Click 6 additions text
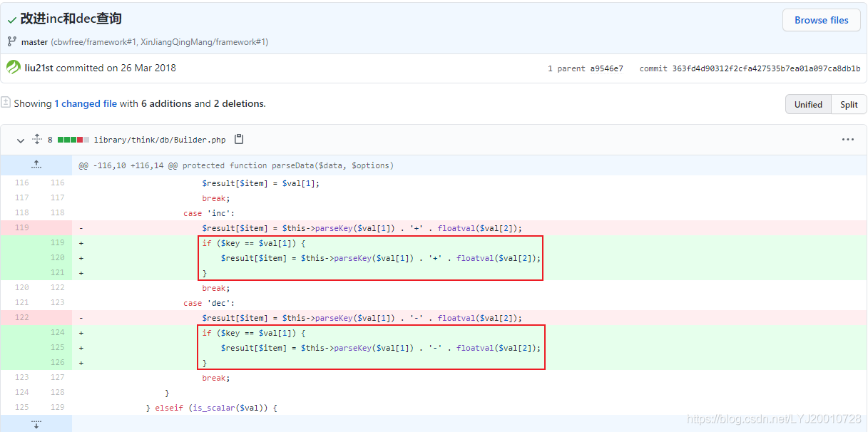 tap(166, 103)
